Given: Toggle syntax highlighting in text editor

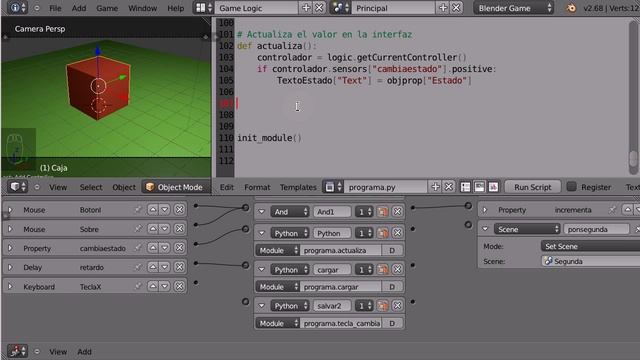Looking at the screenshot, I should [493, 187].
